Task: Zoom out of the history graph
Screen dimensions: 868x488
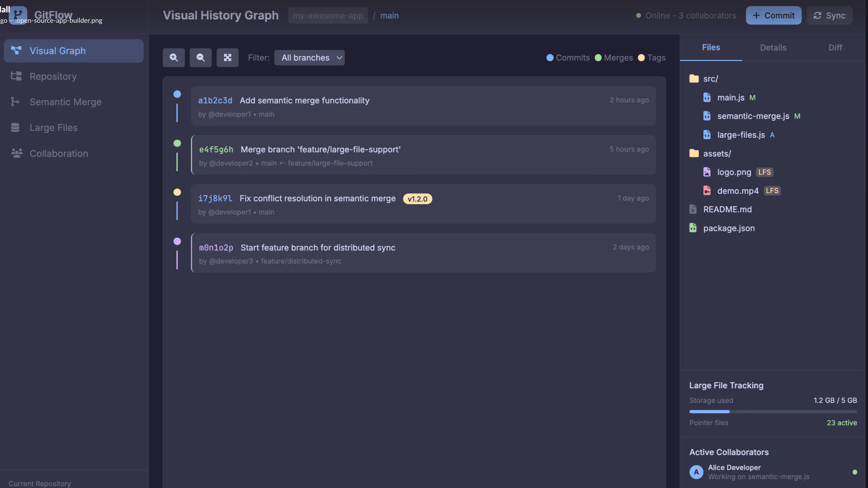Action: [200, 58]
